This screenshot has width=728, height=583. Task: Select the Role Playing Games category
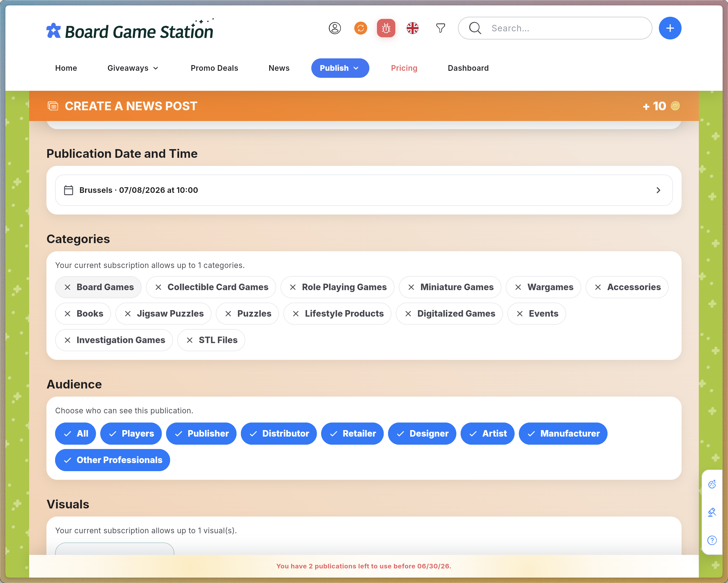[337, 287]
